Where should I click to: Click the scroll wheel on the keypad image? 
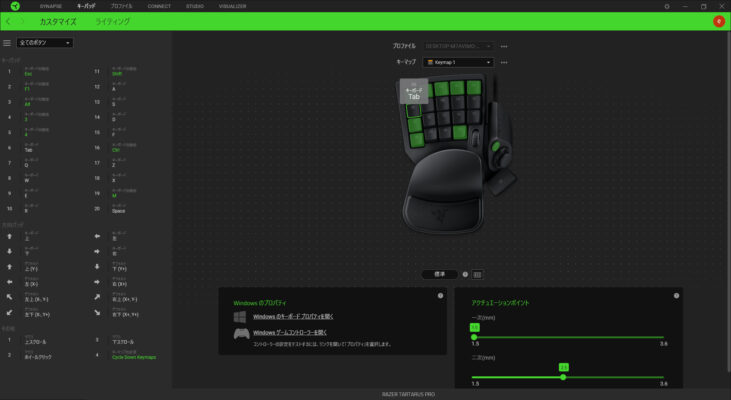475,138
